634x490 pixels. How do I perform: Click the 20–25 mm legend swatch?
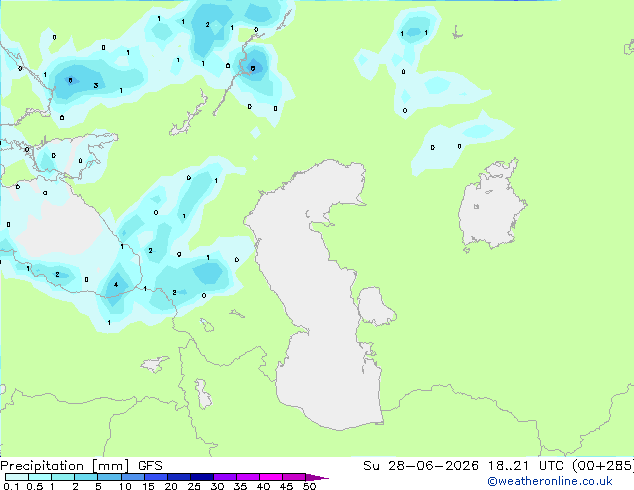click(179, 477)
